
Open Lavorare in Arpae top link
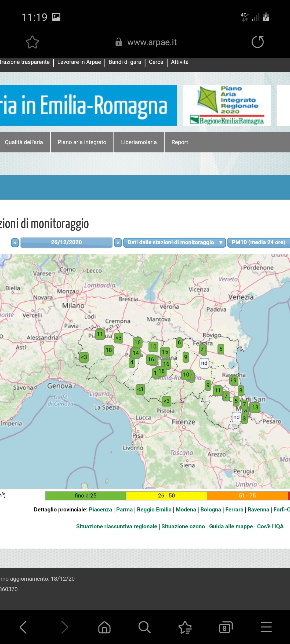tap(79, 62)
